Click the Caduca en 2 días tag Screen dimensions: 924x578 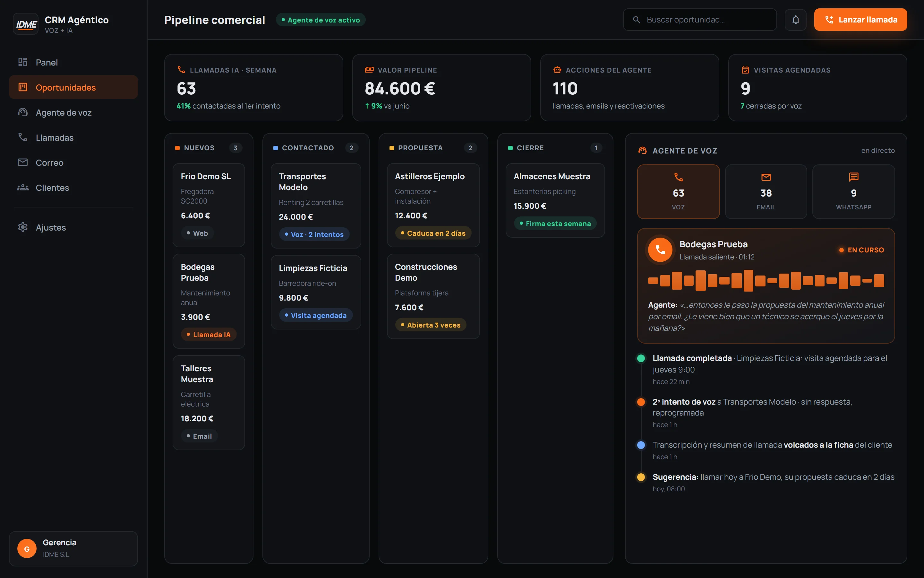pyautogui.click(x=433, y=233)
